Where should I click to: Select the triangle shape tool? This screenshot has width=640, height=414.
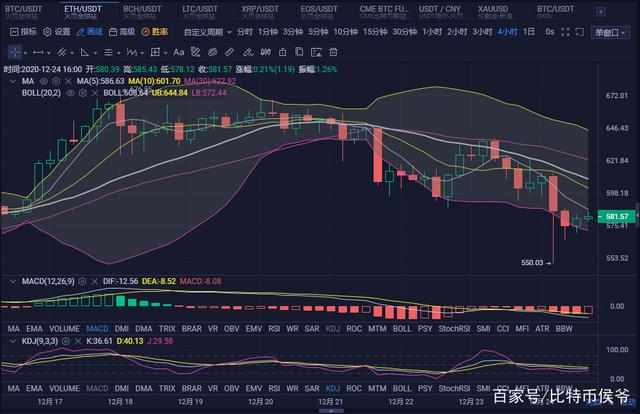click(84, 52)
